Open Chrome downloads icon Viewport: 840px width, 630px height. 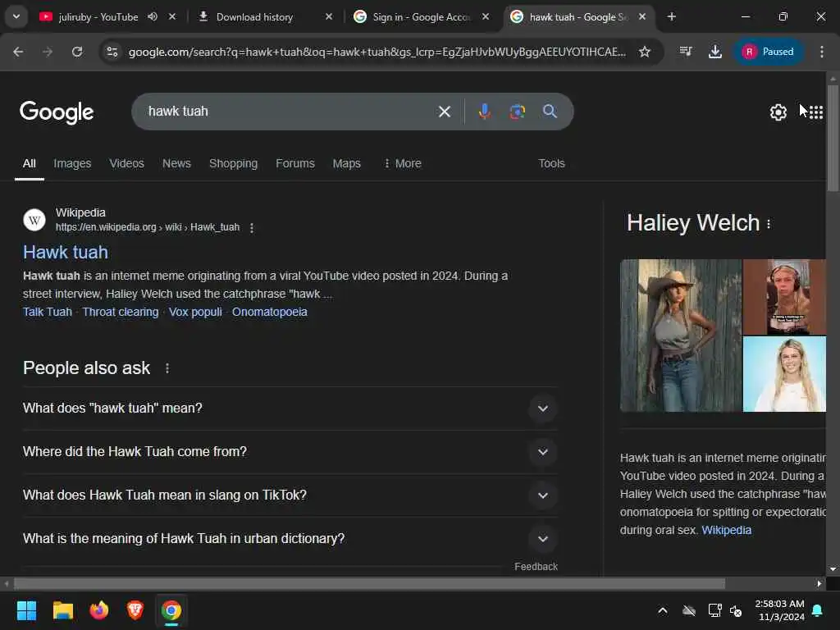click(x=715, y=52)
